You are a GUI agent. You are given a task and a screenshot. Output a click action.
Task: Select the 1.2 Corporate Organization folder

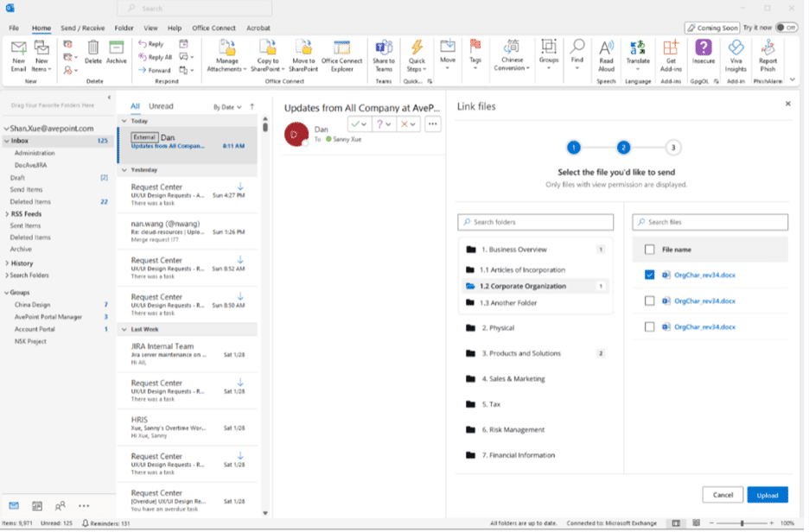[x=535, y=286]
